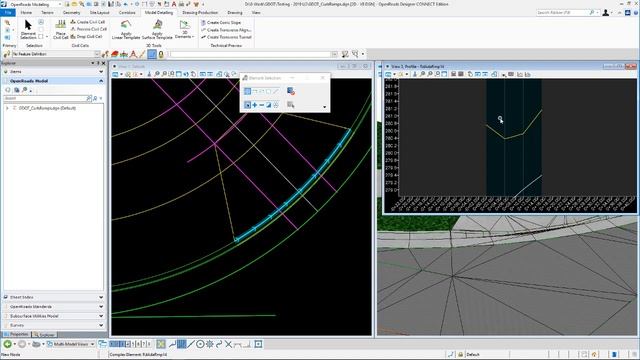The image size is (640, 360).
Task: Switch to the Geometry ribbon tab
Action: [71, 13]
